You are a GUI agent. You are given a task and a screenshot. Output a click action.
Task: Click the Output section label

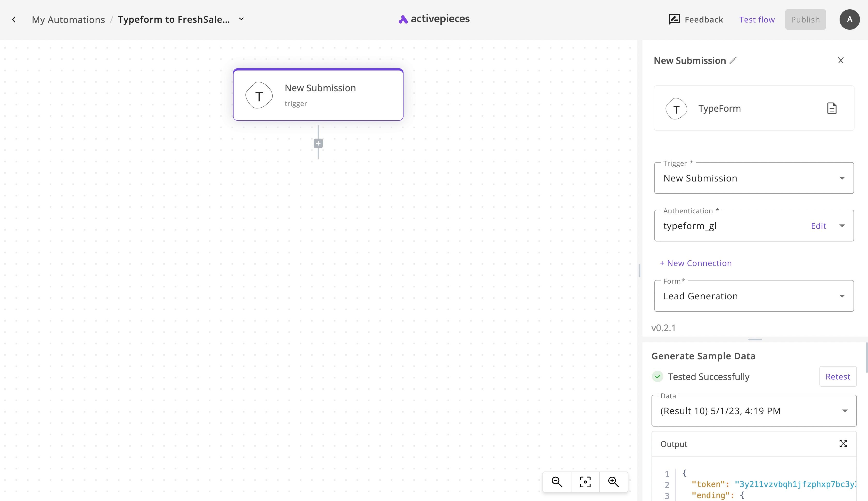pyautogui.click(x=674, y=444)
